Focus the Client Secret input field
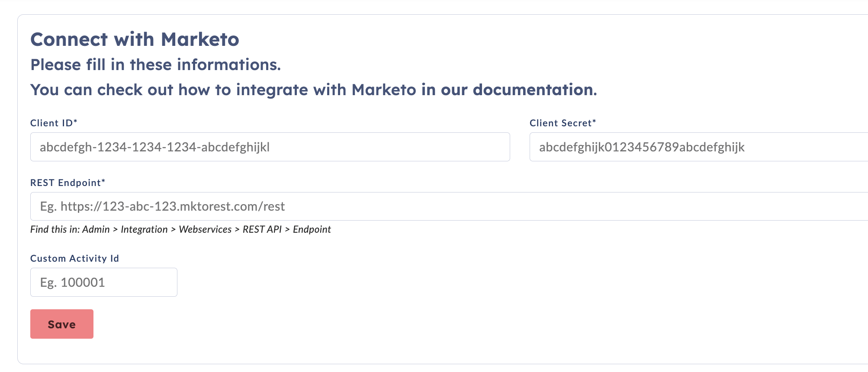The image size is (868, 372). [x=699, y=147]
